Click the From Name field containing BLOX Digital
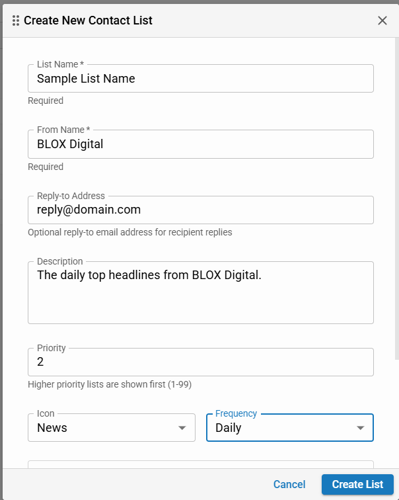Screen dimensions: 399x500 200,144
